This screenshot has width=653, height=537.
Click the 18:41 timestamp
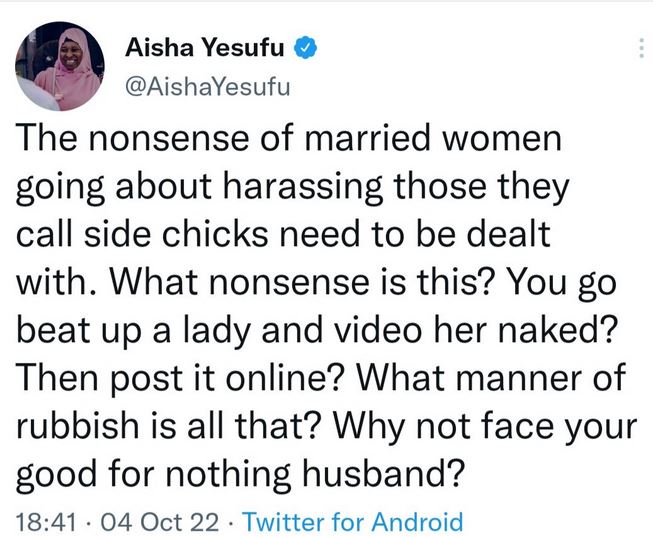tap(46, 522)
